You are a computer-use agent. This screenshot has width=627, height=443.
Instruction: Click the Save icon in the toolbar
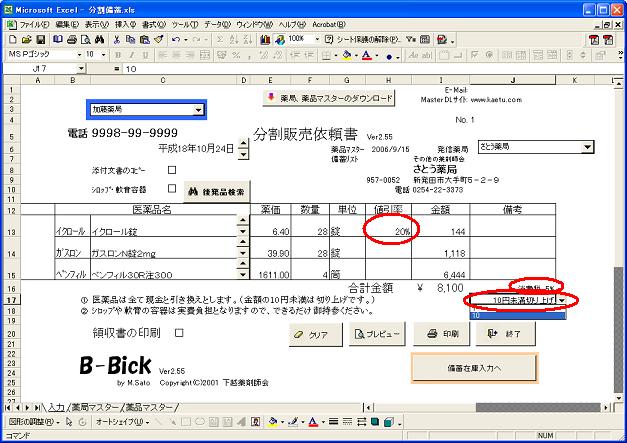41,39
